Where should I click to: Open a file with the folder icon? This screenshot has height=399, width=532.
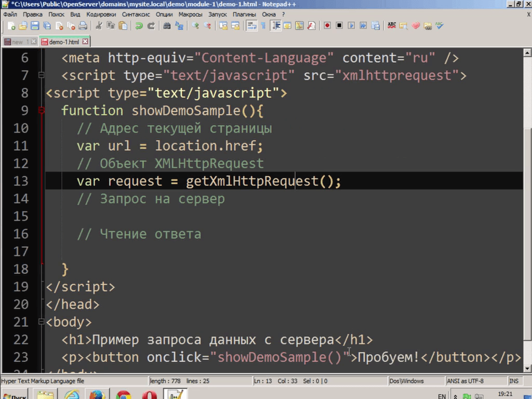click(x=23, y=26)
